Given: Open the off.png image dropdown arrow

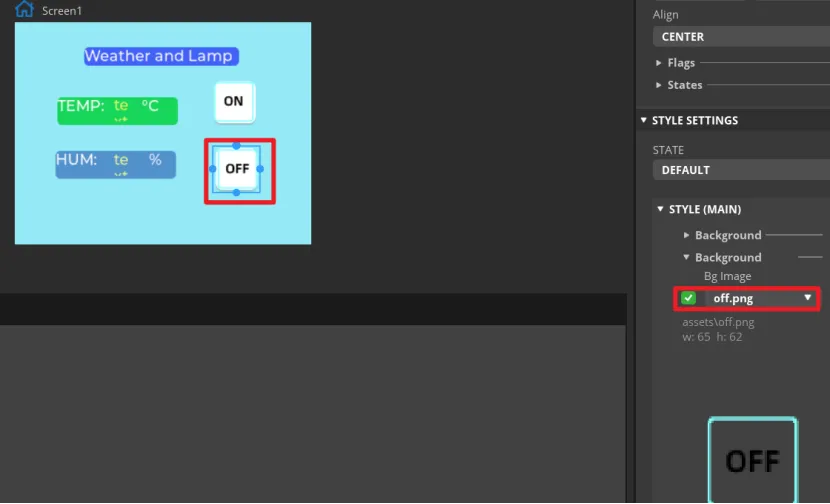Looking at the screenshot, I should click(x=807, y=298).
